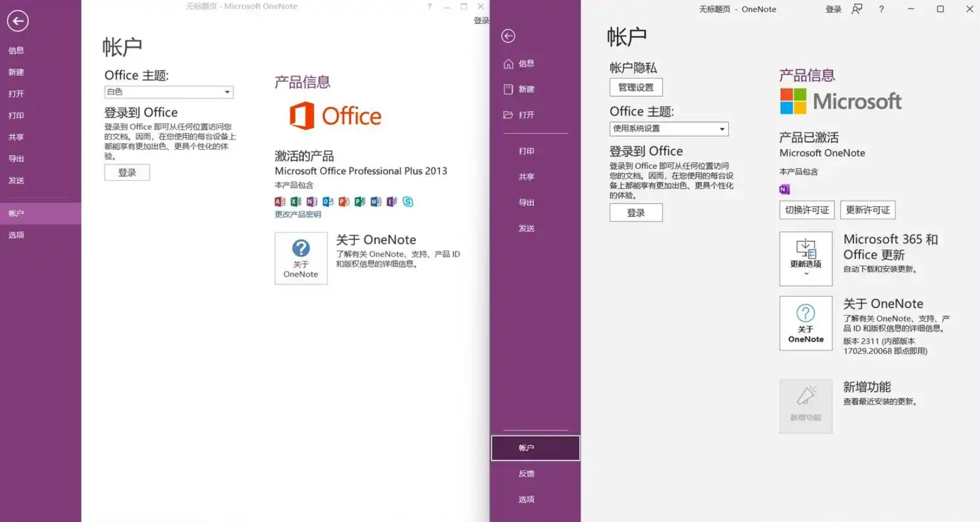This screenshot has height=522, width=980.
Task: Click the 帐户隐私 heading
Action: [633, 68]
